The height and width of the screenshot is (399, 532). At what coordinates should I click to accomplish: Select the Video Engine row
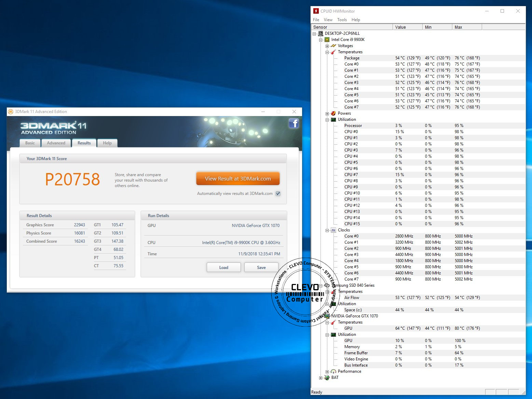tap(435, 359)
